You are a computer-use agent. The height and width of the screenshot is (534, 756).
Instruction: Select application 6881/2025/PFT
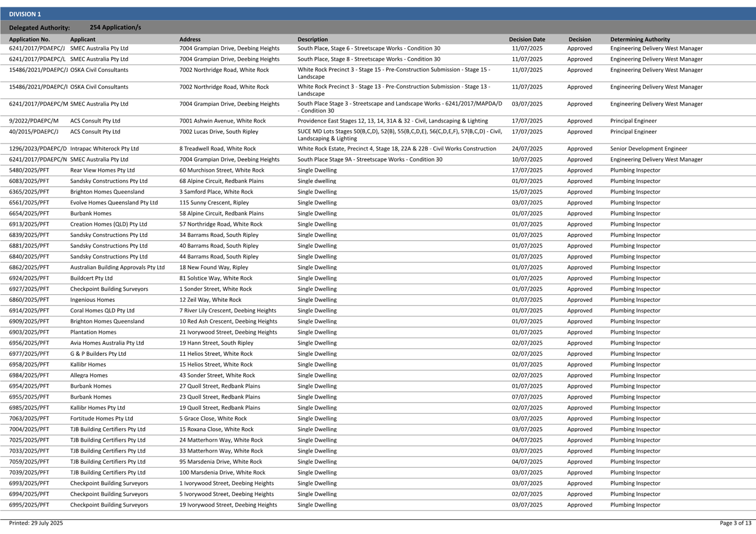29,246
